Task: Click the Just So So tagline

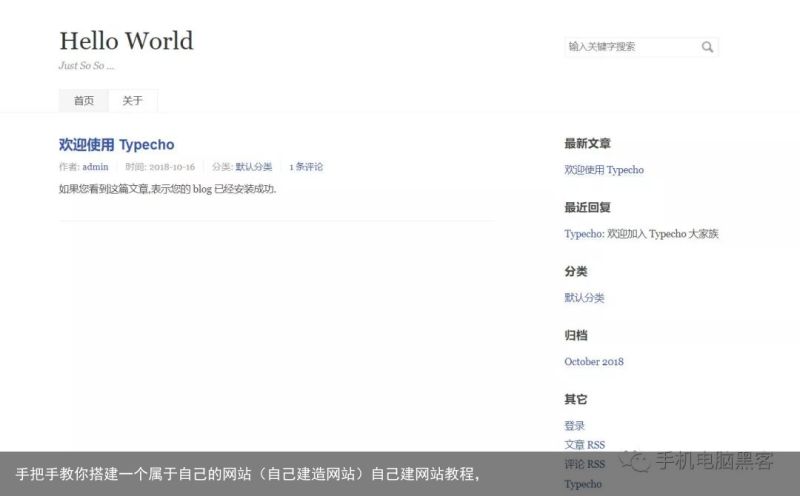Action: pyautogui.click(x=86, y=66)
